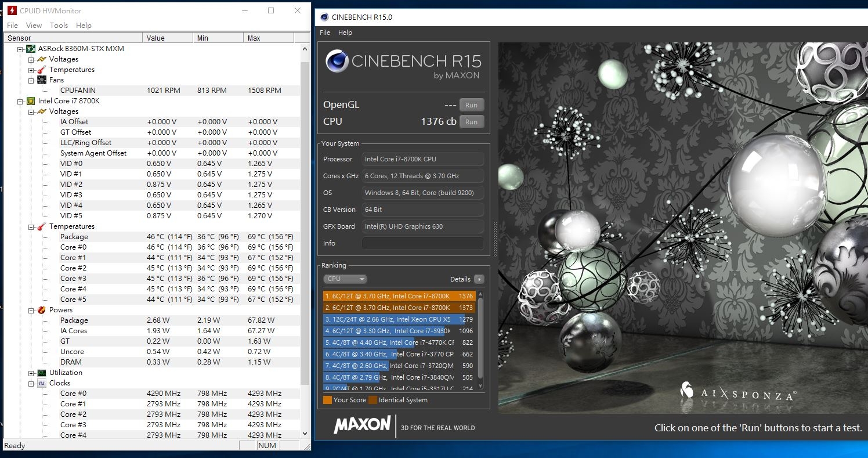The height and width of the screenshot is (458, 868).
Task: Click the Sensor column header
Action: pos(73,38)
